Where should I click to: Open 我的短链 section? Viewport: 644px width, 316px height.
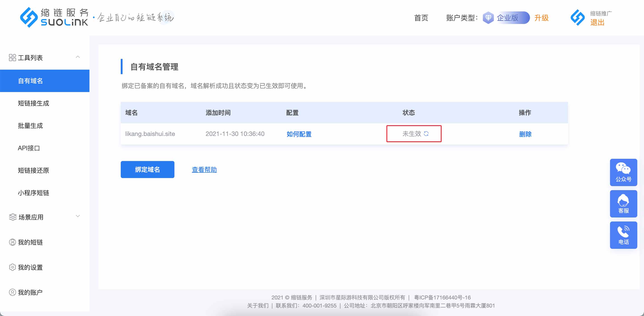pyautogui.click(x=30, y=242)
